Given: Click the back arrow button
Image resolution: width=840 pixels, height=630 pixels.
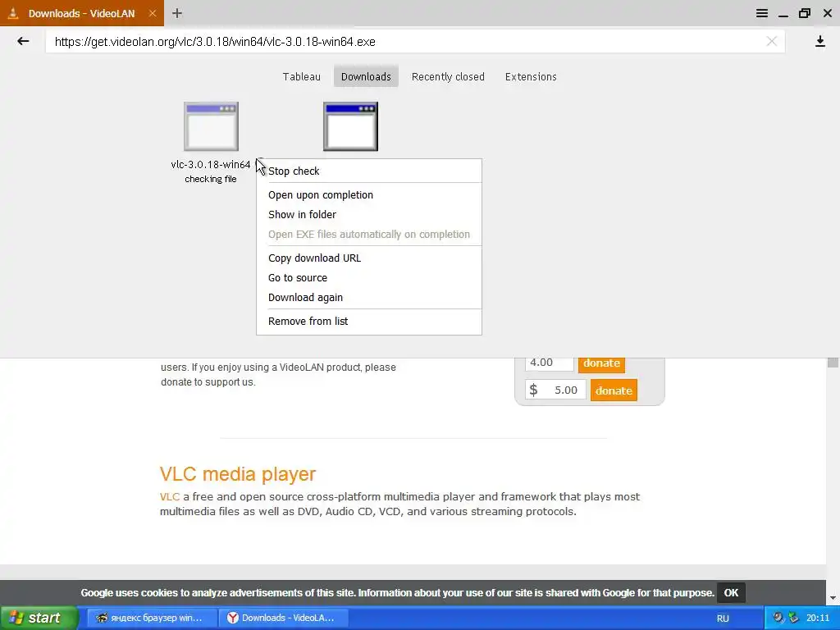Looking at the screenshot, I should (x=22, y=41).
